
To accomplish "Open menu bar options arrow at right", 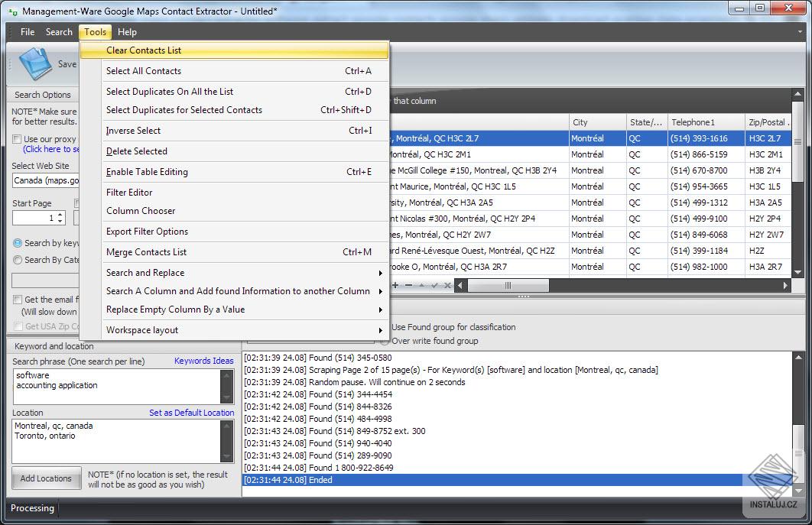I will [800, 32].
